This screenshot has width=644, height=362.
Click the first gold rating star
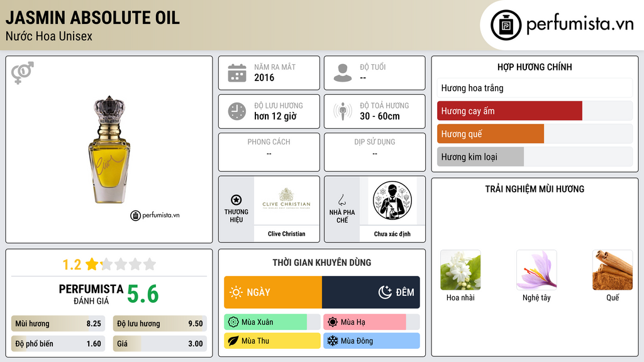point(92,264)
